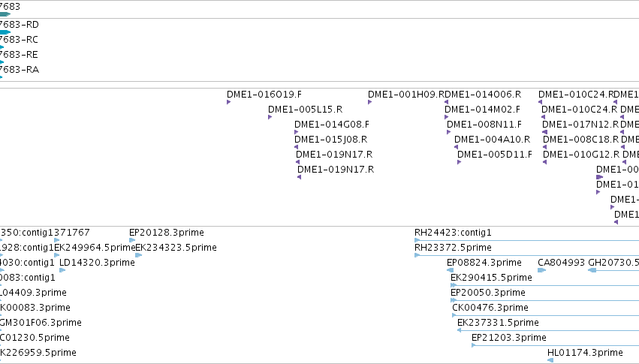Viewport: 639px width, 364px height.
Task: Click the blue arrow glyph of HL01174.3prime
Action: pyautogui.click(x=550, y=360)
